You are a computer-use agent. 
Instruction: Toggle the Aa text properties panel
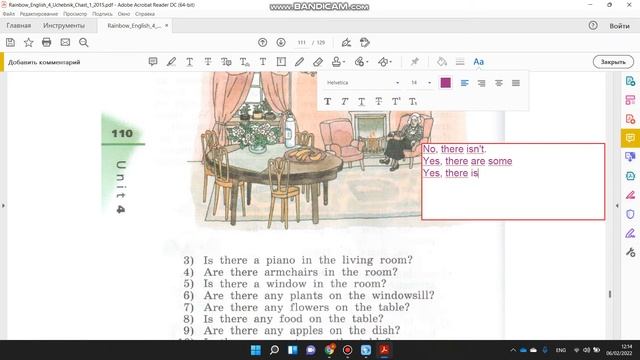(478, 62)
